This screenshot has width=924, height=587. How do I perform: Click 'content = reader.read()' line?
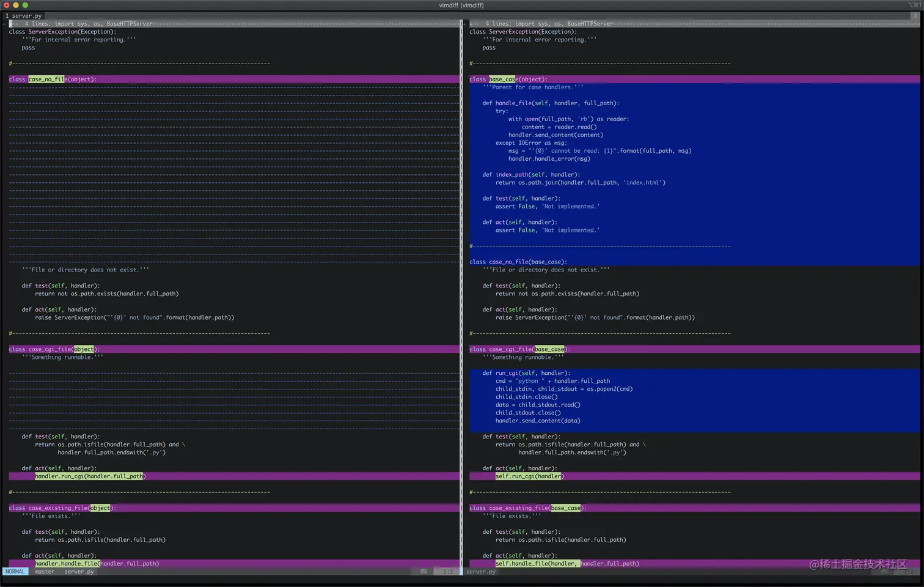559,127
